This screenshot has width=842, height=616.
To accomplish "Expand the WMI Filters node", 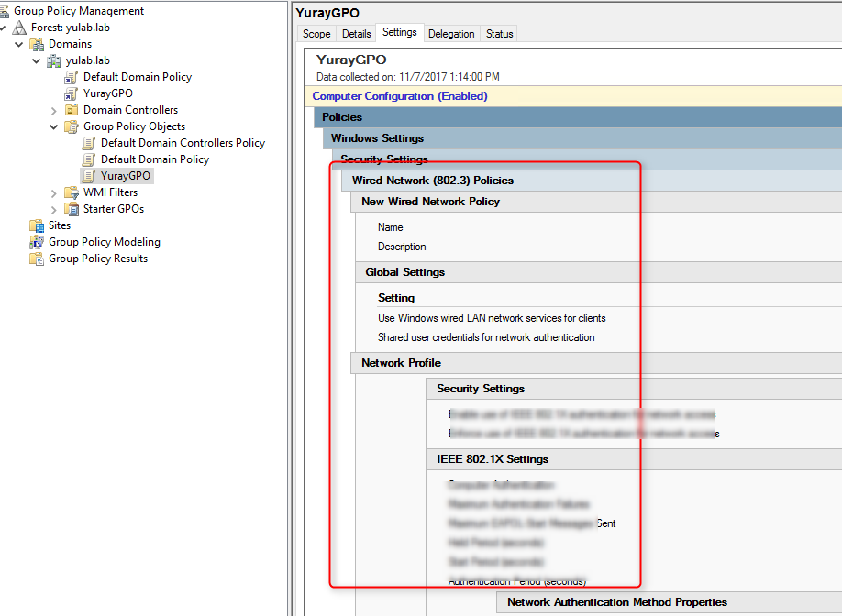I will (54, 192).
